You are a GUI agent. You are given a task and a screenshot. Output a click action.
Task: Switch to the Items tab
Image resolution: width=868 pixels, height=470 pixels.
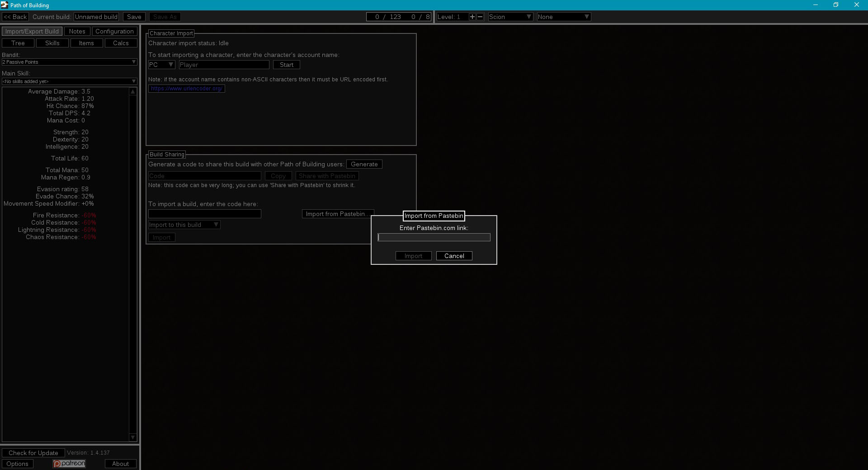point(86,43)
